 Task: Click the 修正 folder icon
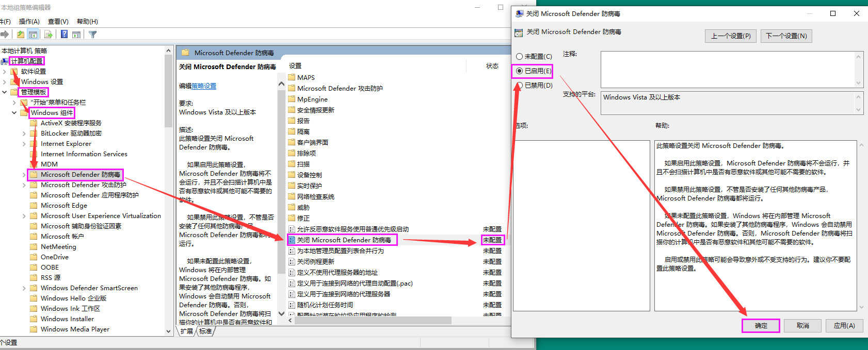pyautogui.click(x=292, y=218)
